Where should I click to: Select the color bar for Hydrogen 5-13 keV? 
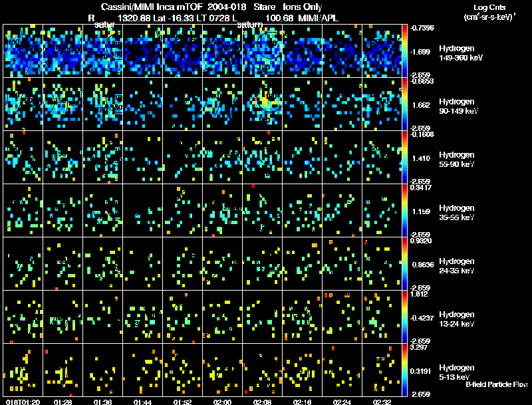(404, 370)
